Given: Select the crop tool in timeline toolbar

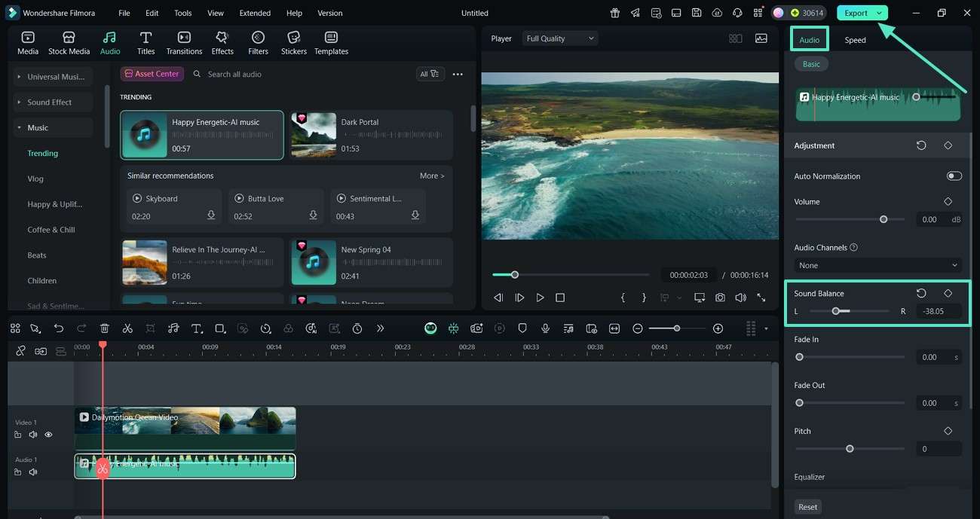Looking at the screenshot, I should [x=151, y=328].
